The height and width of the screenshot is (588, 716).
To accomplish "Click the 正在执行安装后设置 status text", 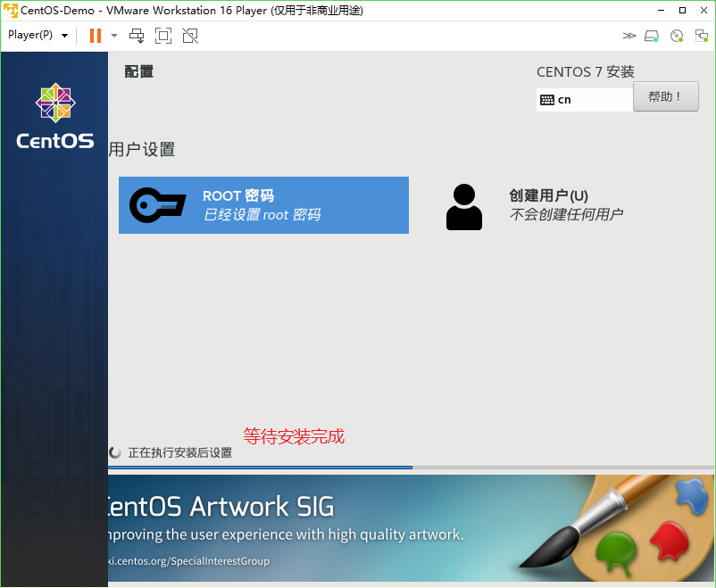I will click(180, 453).
